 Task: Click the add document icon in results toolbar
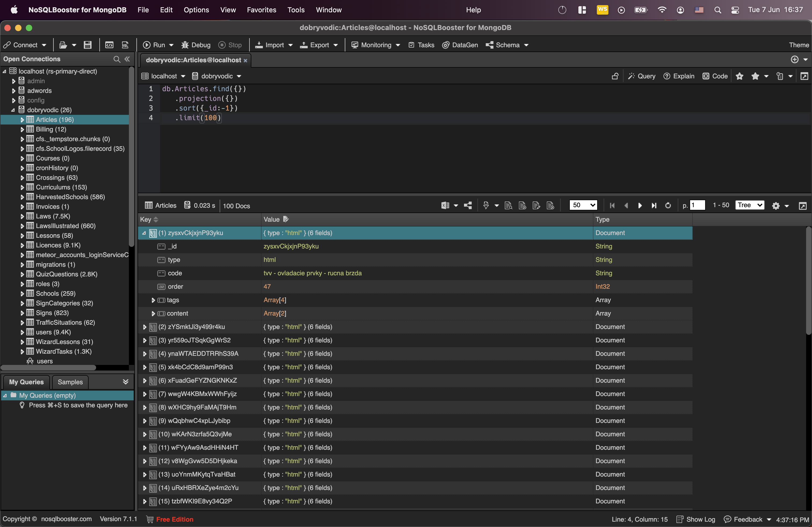522,206
